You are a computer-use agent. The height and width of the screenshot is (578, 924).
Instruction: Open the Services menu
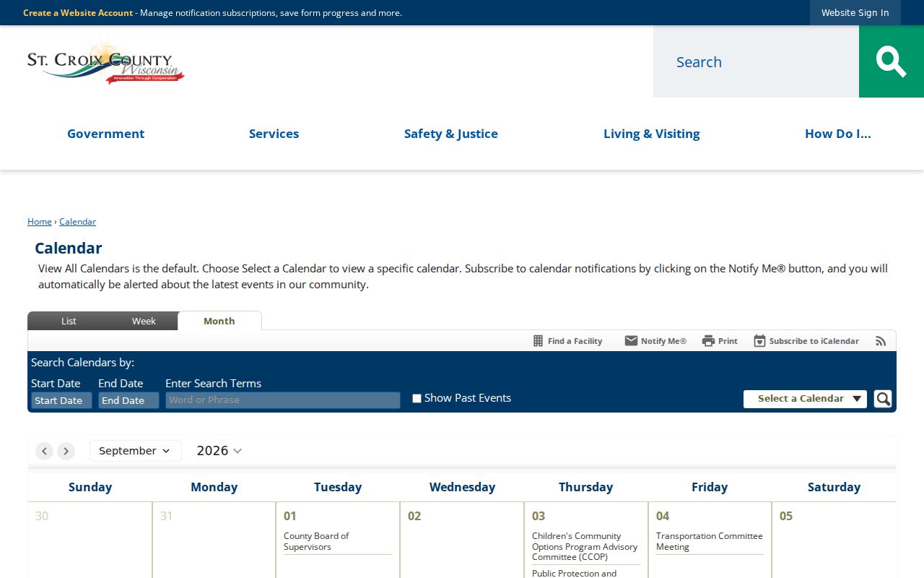coord(274,134)
